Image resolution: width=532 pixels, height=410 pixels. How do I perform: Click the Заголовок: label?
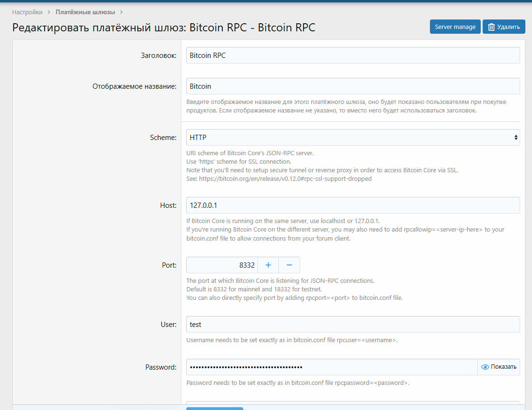pyautogui.click(x=159, y=56)
